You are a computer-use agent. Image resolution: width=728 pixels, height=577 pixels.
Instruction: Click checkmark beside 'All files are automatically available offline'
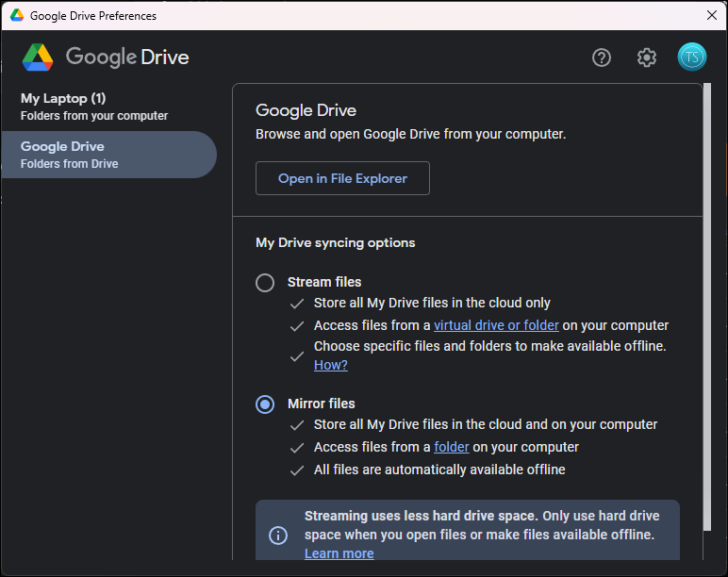coord(297,470)
